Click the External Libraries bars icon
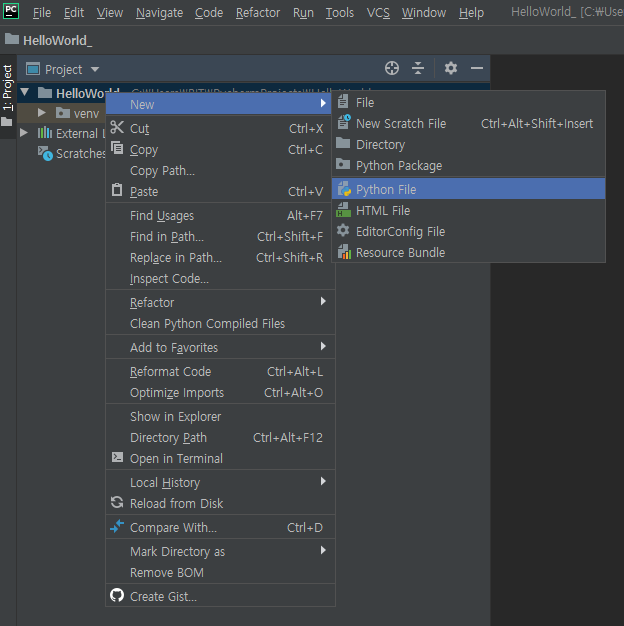Viewport: 624px width, 626px height. pyautogui.click(x=45, y=133)
